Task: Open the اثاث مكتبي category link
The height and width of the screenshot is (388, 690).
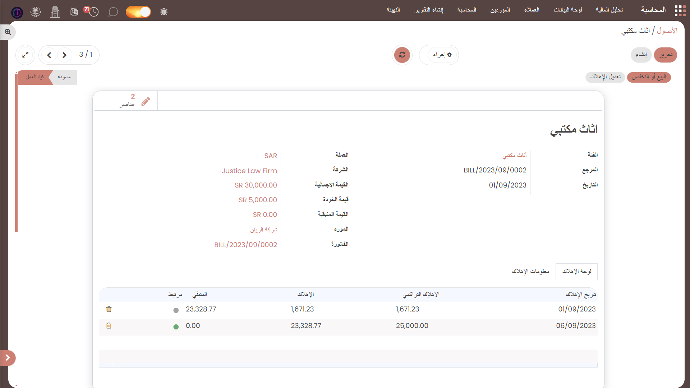Action: point(514,155)
